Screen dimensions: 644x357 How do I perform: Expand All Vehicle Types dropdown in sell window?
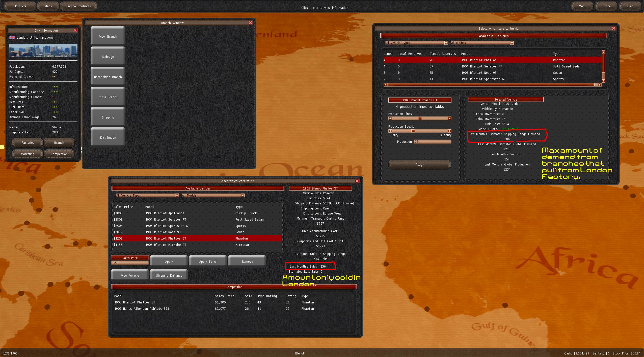177,196
